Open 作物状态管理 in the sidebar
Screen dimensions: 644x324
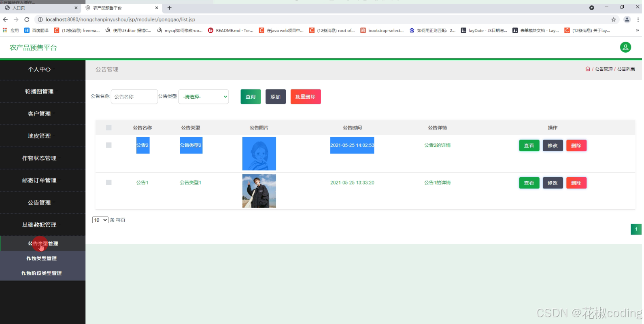coord(39,158)
